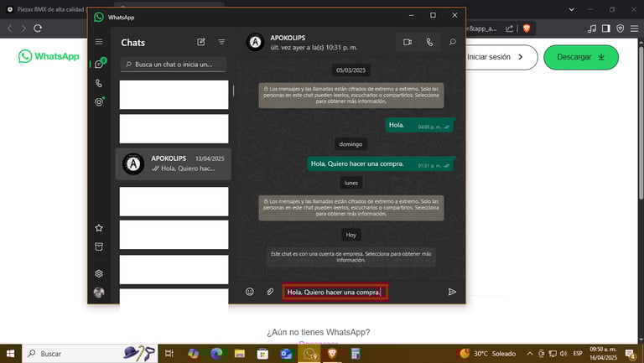Viewport: 644px width, 363px height.
Task: Open APOKOLIPS avatar in the chat header
Action: 255,42
